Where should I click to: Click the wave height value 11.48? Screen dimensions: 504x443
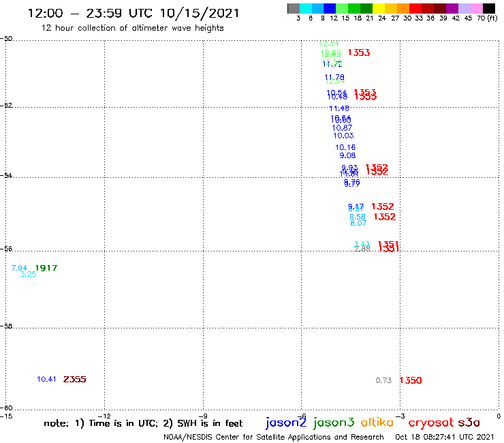pos(339,109)
